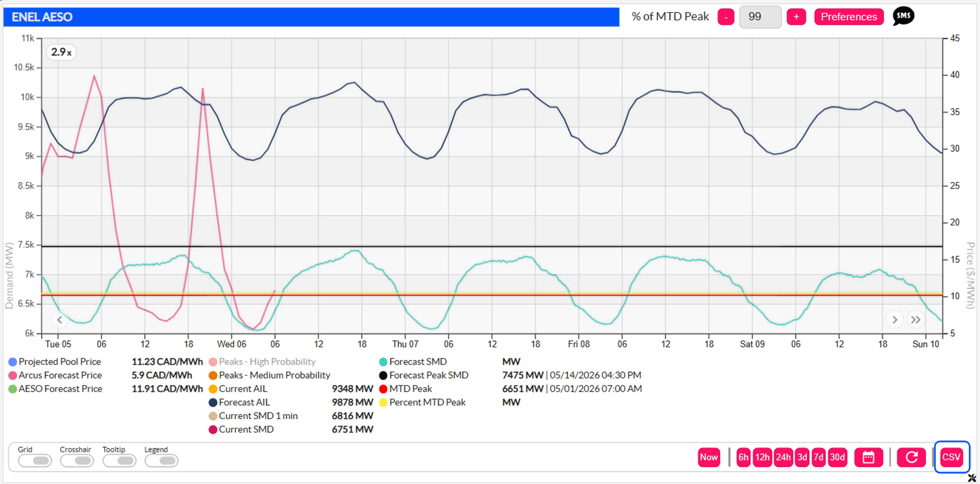
Task: Pan chart left with the back arrow
Action: tap(60, 320)
